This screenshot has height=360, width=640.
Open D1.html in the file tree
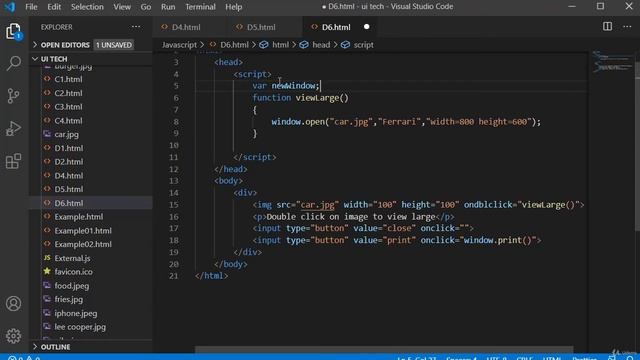pos(68,148)
